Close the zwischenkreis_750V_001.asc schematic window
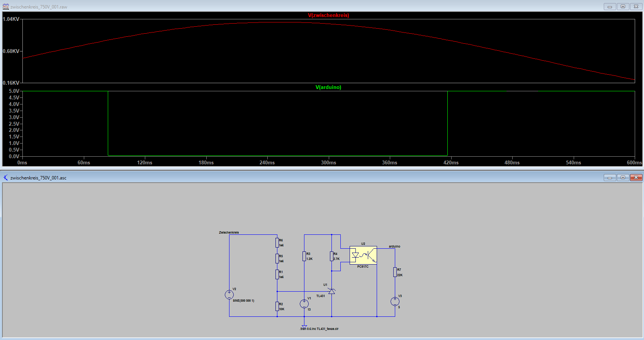 [636, 178]
